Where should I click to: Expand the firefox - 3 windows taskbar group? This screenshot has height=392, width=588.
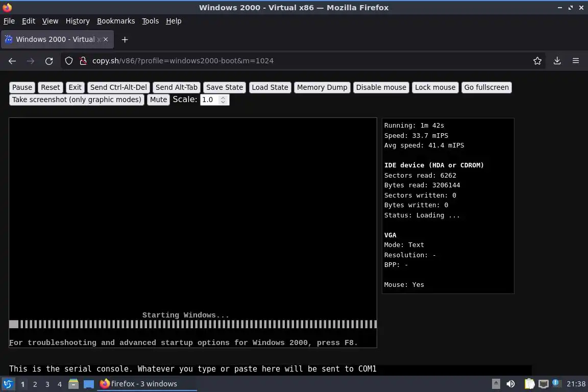click(146, 384)
